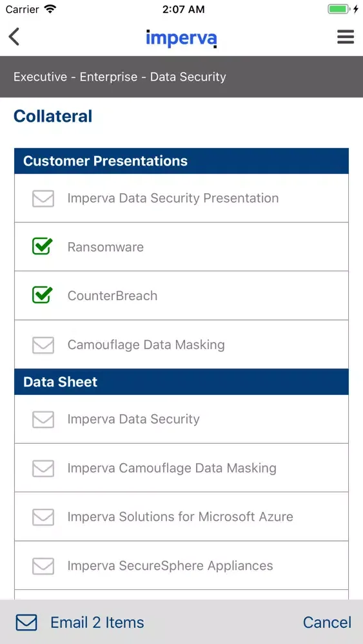This screenshot has height=644, width=363.
Task: Open the Ransomware presentation row
Action: pyautogui.click(x=181, y=247)
